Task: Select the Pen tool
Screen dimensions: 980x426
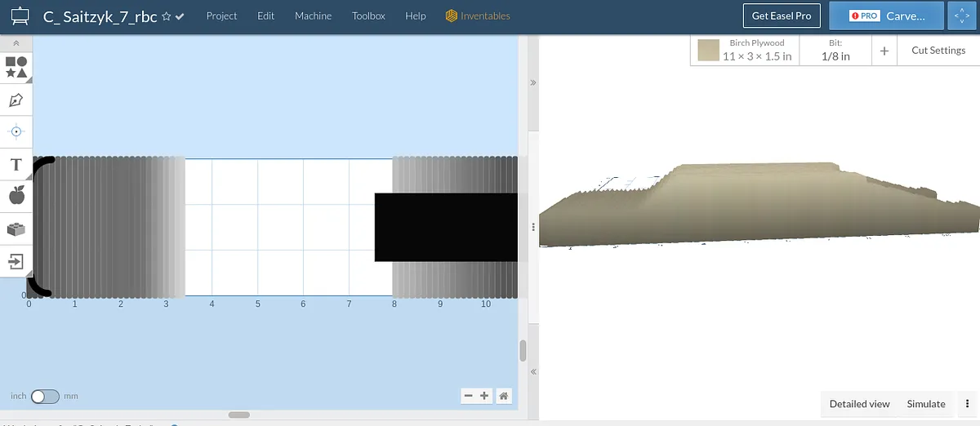Action: (x=16, y=100)
